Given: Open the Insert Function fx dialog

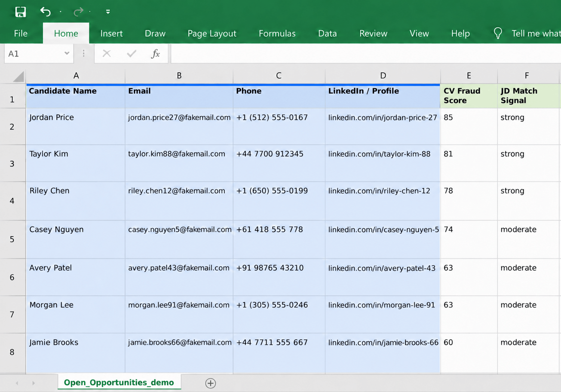Looking at the screenshot, I should 156,53.
